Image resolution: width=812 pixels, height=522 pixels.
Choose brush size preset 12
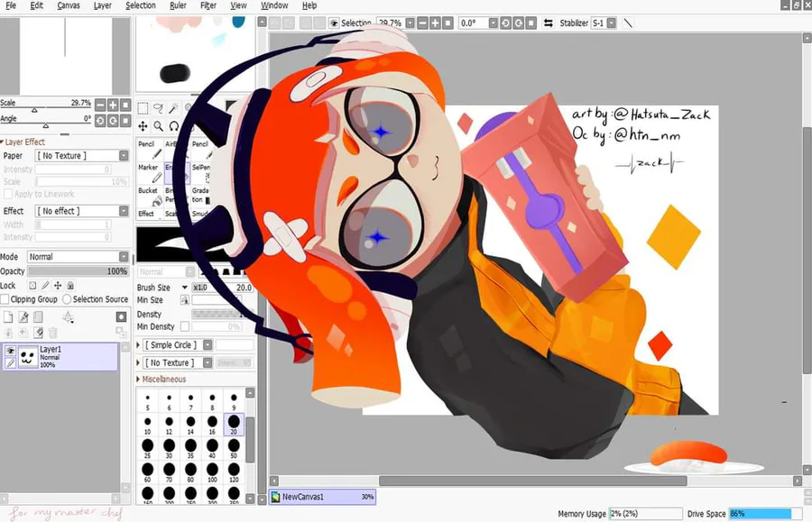click(169, 425)
